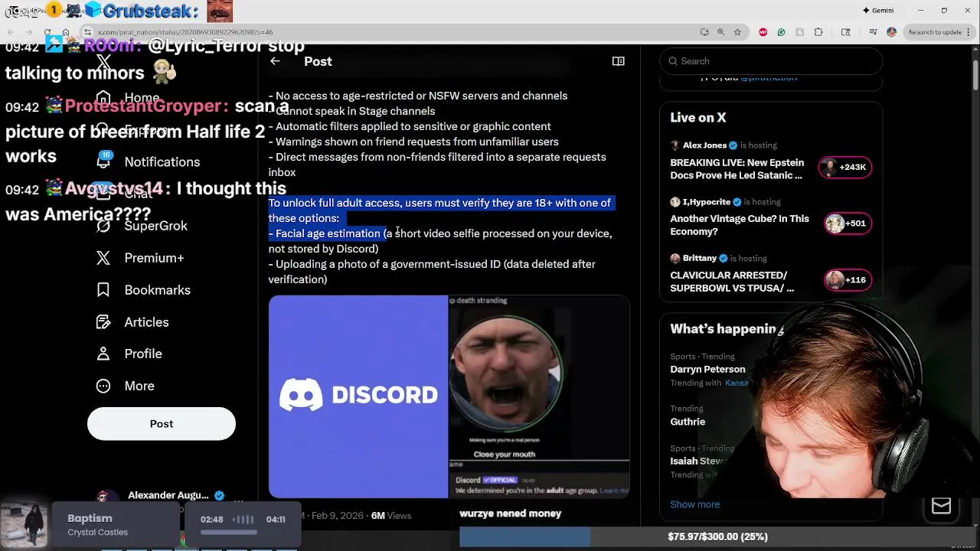Click the Crystal Castles album art

click(24, 525)
